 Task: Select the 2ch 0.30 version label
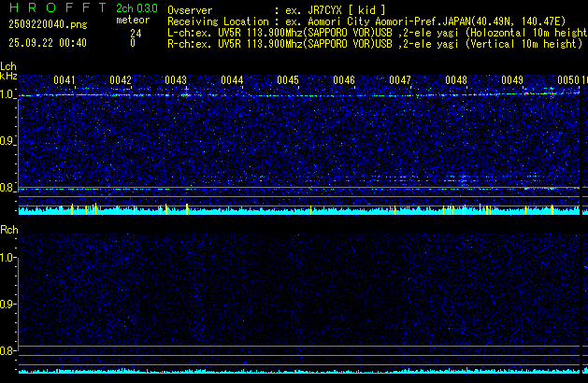pyautogui.click(x=136, y=7)
